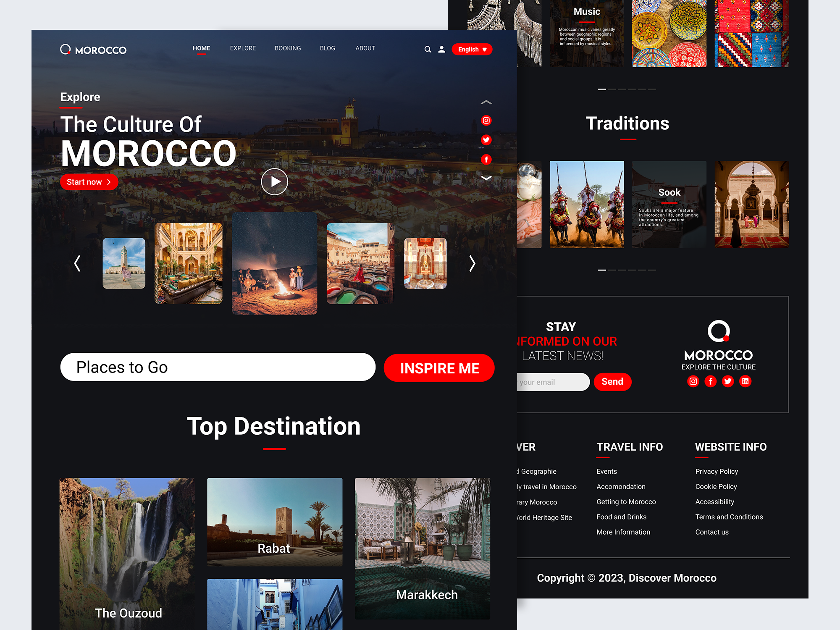Click the footer Instagram icon
Viewport: 840px width, 630px height.
pos(693,381)
